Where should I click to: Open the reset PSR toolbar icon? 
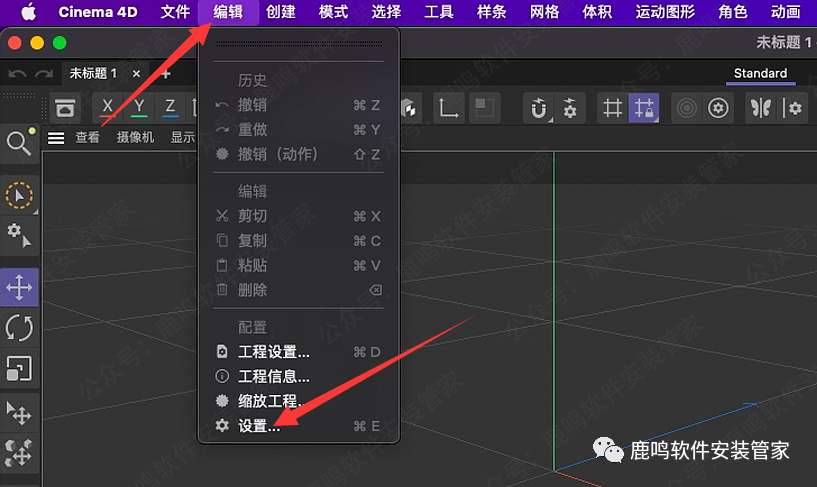[65, 108]
